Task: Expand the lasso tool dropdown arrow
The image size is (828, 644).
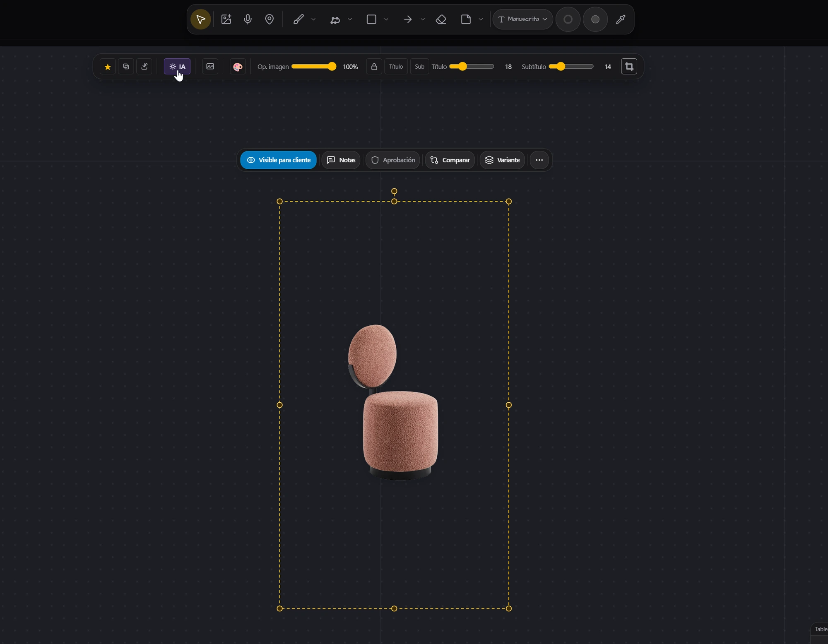Action: pyautogui.click(x=350, y=19)
